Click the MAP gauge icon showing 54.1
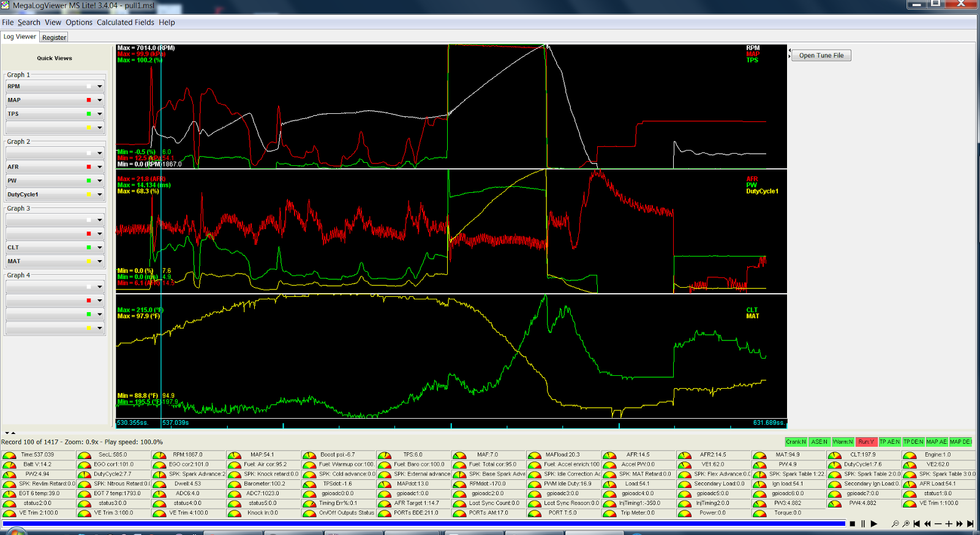 pos(234,455)
